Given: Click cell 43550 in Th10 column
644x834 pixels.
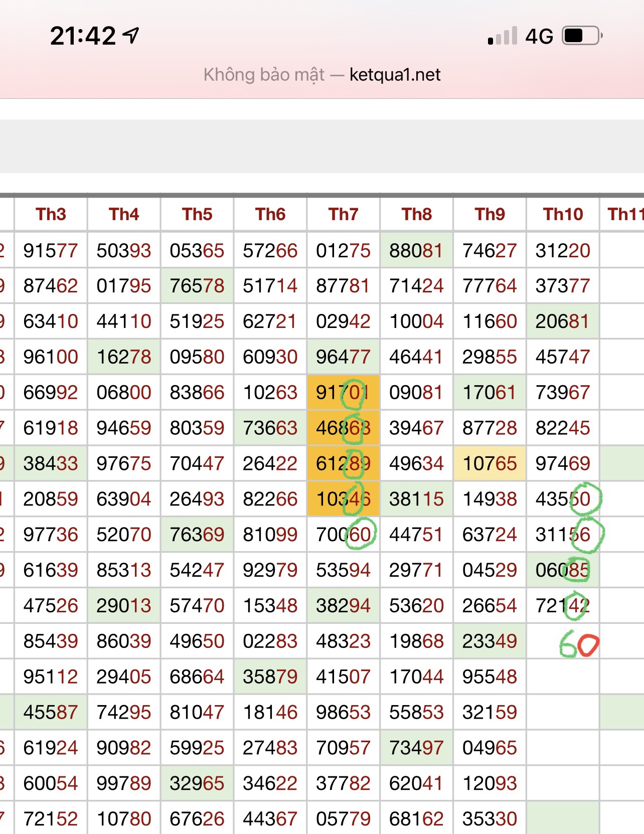Looking at the screenshot, I should (563, 499).
